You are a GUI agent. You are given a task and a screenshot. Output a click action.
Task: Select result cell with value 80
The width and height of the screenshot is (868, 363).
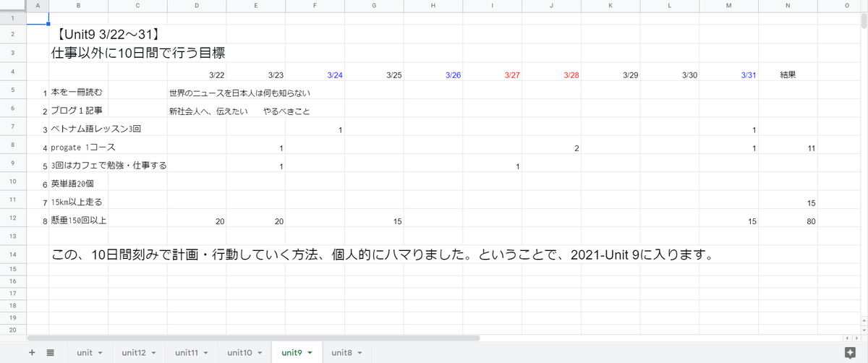coord(788,219)
